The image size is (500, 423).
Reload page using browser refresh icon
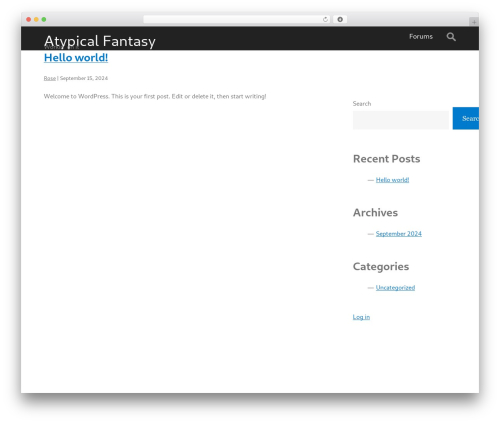(x=325, y=19)
